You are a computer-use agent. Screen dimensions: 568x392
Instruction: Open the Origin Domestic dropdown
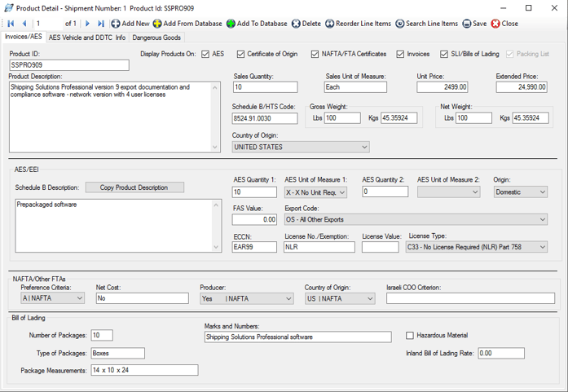(521, 192)
